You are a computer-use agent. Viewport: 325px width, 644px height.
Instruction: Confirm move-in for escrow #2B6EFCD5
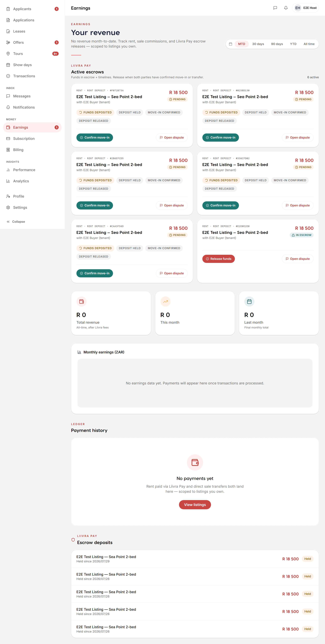click(95, 206)
